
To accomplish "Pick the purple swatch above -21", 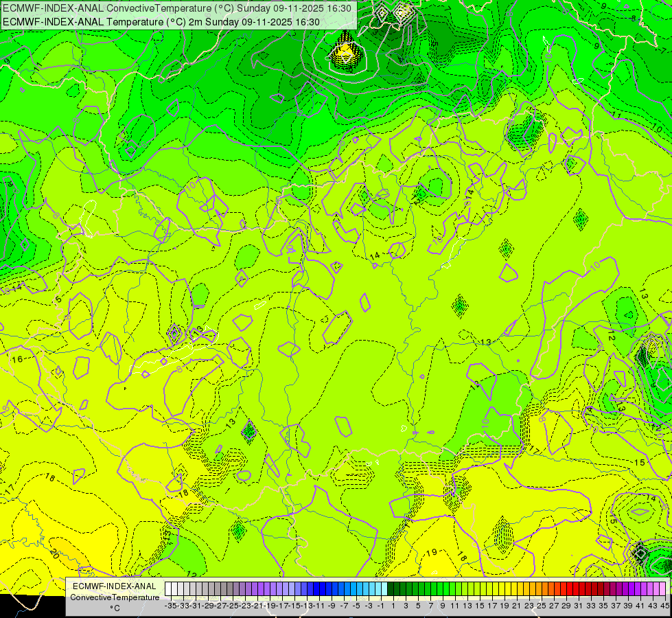I will click(254, 589).
